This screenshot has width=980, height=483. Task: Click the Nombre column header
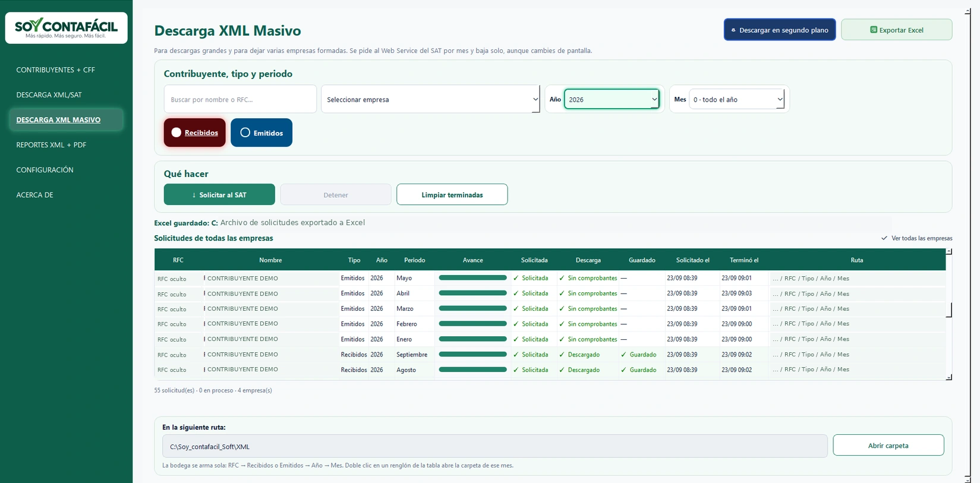click(x=270, y=260)
